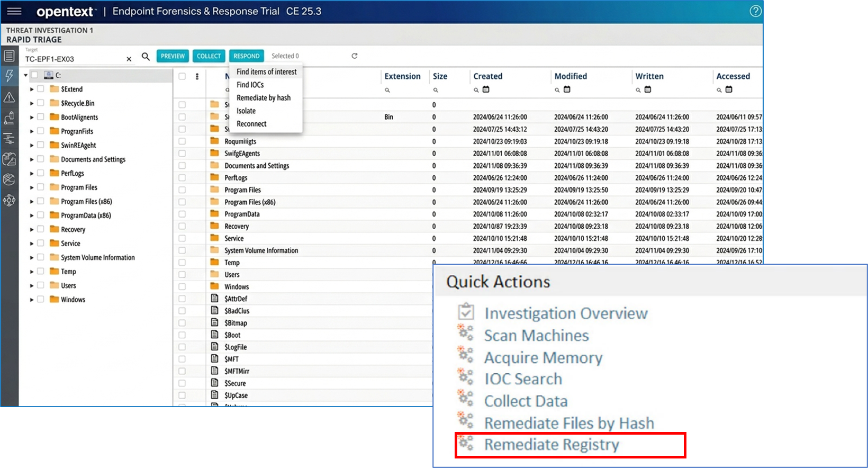
Task: Click the clipboard icon beside Investigation Overview
Action: click(466, 311)
